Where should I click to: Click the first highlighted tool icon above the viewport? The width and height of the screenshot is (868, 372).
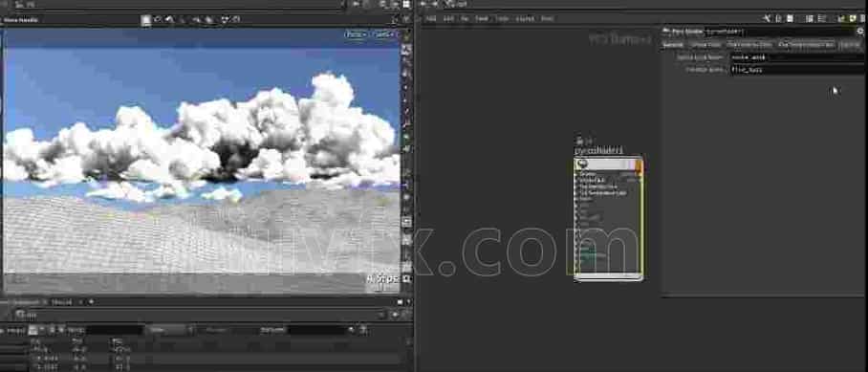point(145,20)
